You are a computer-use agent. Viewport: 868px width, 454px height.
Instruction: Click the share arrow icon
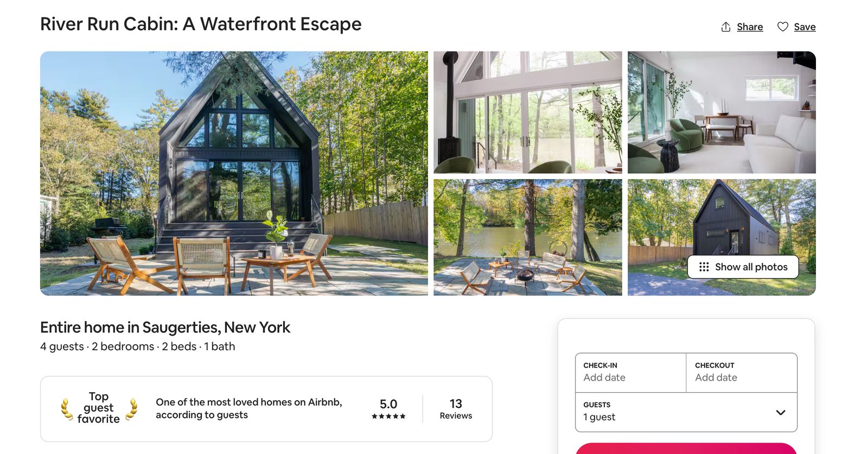coord(725,27)
